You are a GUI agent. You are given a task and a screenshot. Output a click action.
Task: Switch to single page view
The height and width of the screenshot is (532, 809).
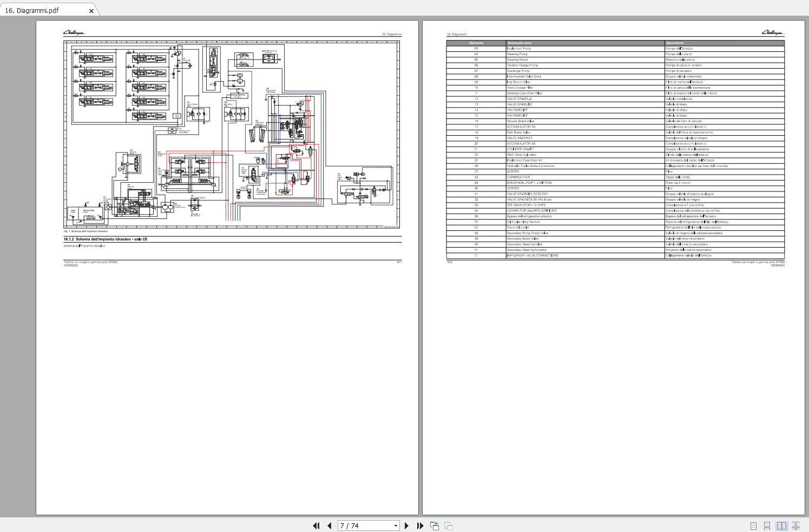[753, 526]
